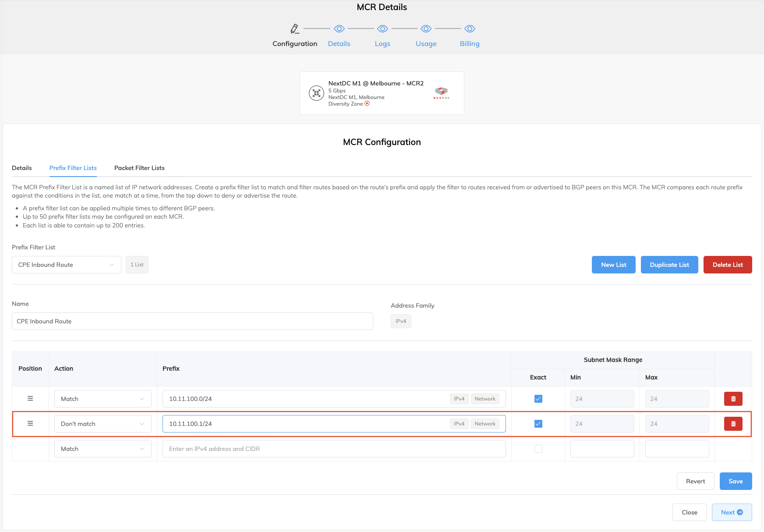Enable Exact on the empty prefix row
Image resolution: width=764 pixels, height=532 pixels.
(538, 448)
